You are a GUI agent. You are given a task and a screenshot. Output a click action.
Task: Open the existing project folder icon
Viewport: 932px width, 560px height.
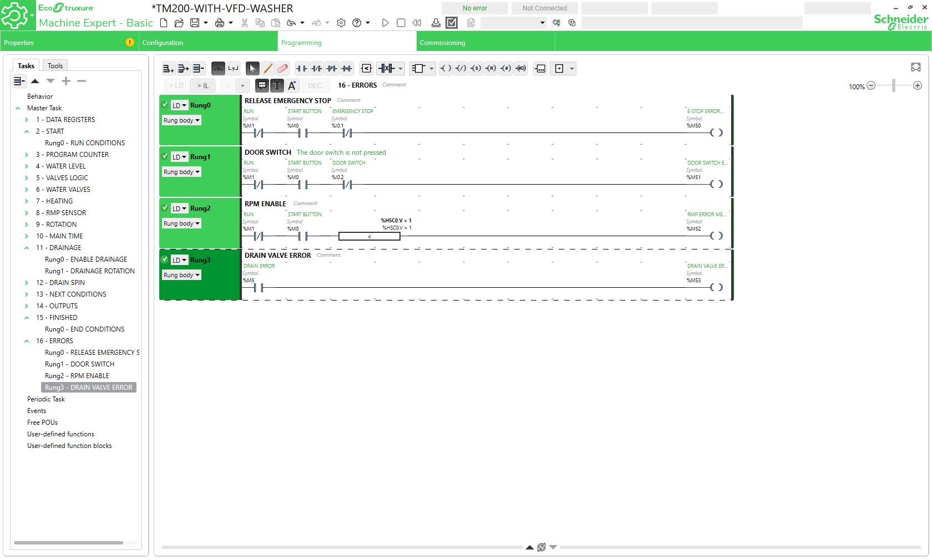[x=179, y=23]
